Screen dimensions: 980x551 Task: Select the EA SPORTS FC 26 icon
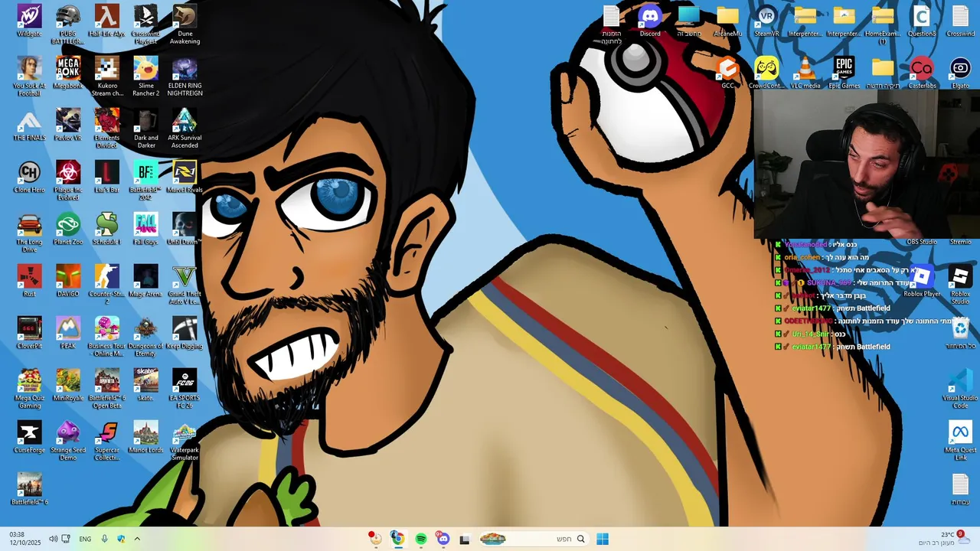point(185,388)
